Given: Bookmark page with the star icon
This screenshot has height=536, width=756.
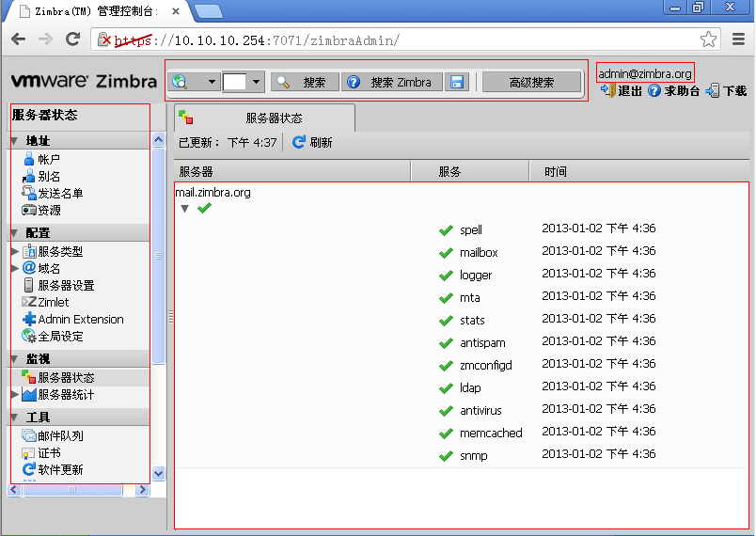Looking at the screenshot, I should (708, 39).
